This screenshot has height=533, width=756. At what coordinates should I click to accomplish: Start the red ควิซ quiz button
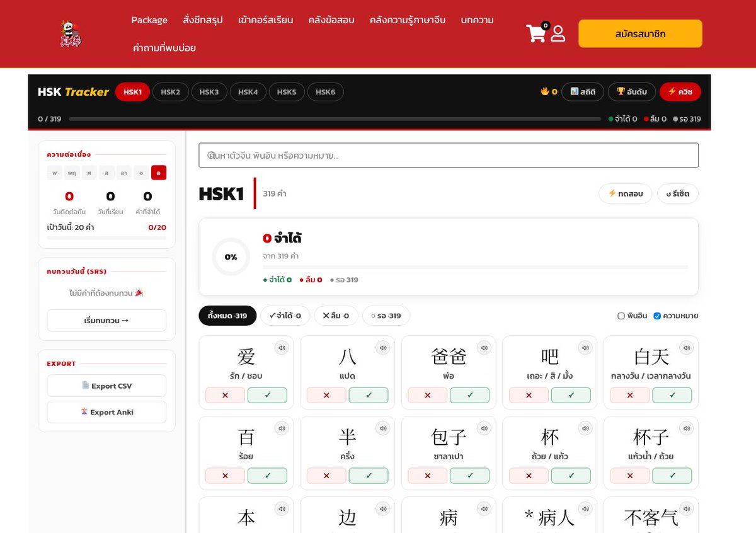click(680, 92)
